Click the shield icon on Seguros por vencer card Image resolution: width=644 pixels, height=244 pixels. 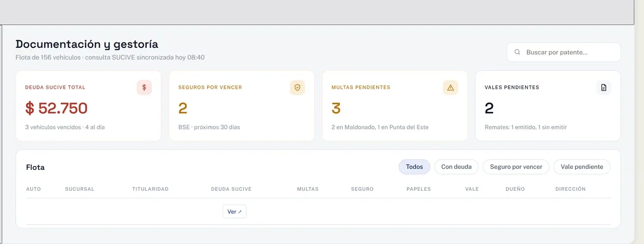tap(298, 88)
